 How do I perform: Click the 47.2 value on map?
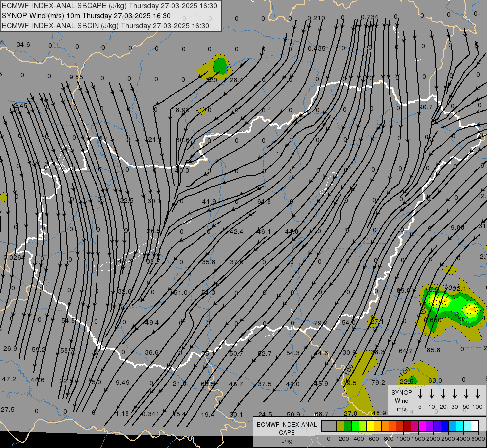9,379
